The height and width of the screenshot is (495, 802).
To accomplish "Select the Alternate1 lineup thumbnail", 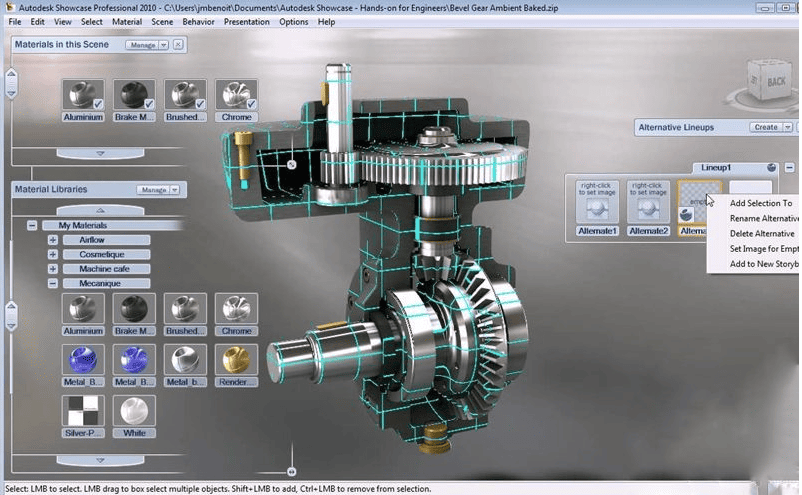I will [x=597, y=202].
